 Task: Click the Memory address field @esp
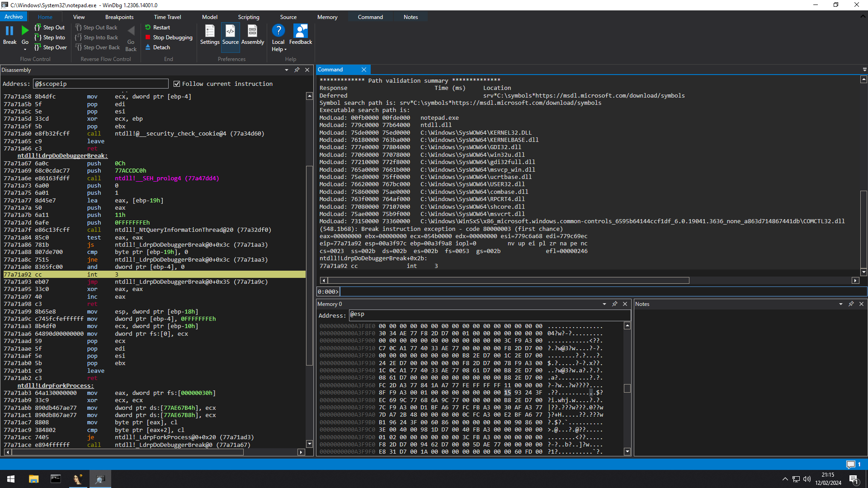click(x=489, y=314)
